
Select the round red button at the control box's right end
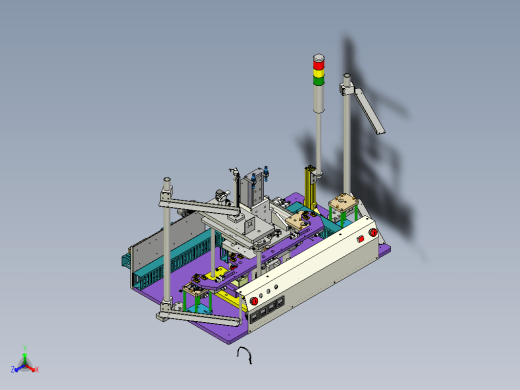point(373,232)
